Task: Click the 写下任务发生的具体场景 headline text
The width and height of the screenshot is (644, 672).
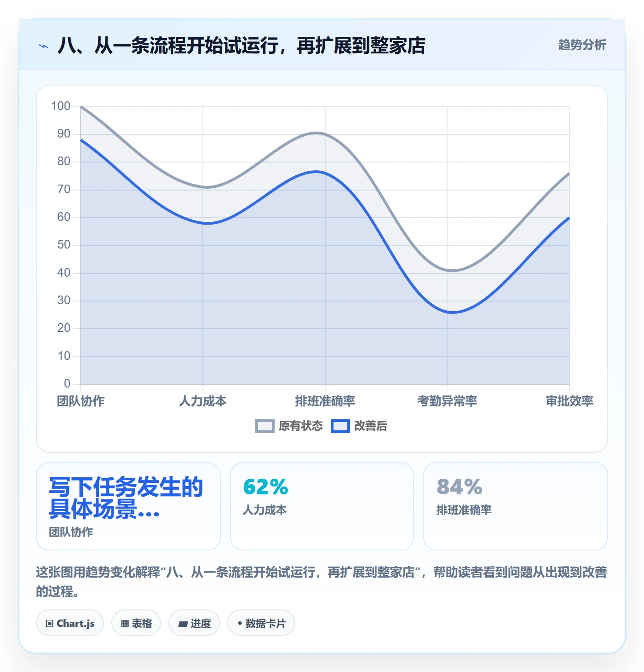Action: pyautogui.click(x=126, y=498)
